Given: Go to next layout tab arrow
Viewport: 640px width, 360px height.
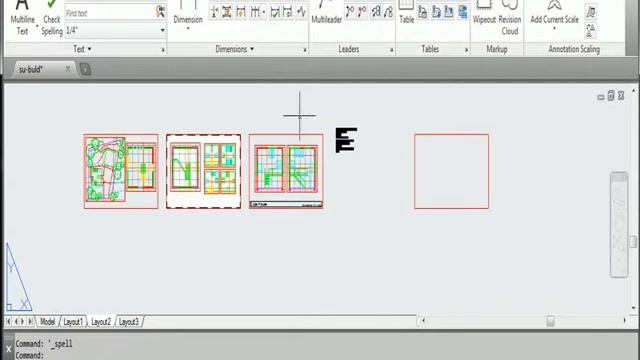Looking at the screenshot, I should click(x=23, y=322).
